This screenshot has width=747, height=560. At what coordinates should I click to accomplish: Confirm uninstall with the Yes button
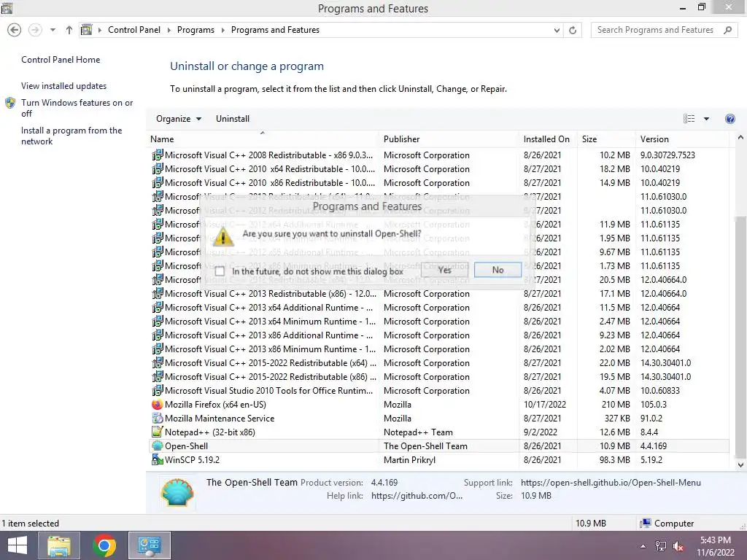pyautogui.click(x=444, y=270)
